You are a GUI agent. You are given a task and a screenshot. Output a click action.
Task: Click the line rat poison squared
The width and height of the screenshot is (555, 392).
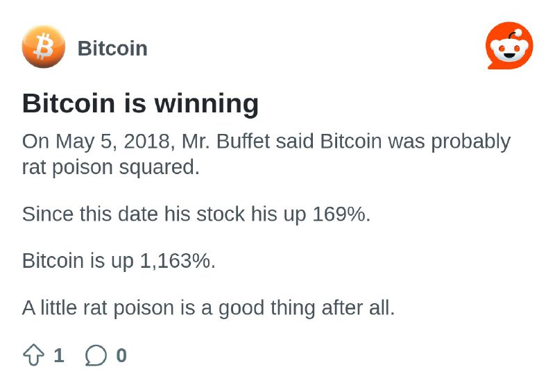coord(111,167)
